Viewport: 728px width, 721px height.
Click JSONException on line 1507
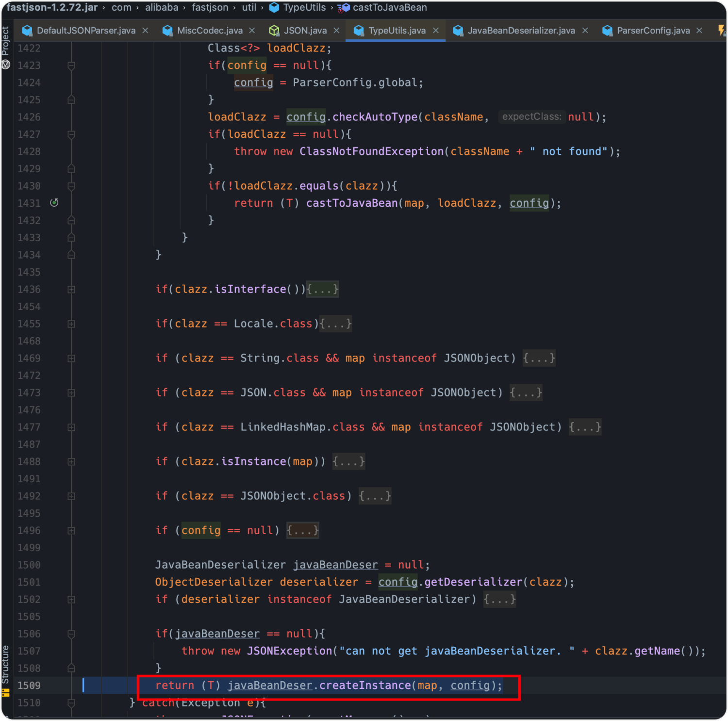coord(289,651)
